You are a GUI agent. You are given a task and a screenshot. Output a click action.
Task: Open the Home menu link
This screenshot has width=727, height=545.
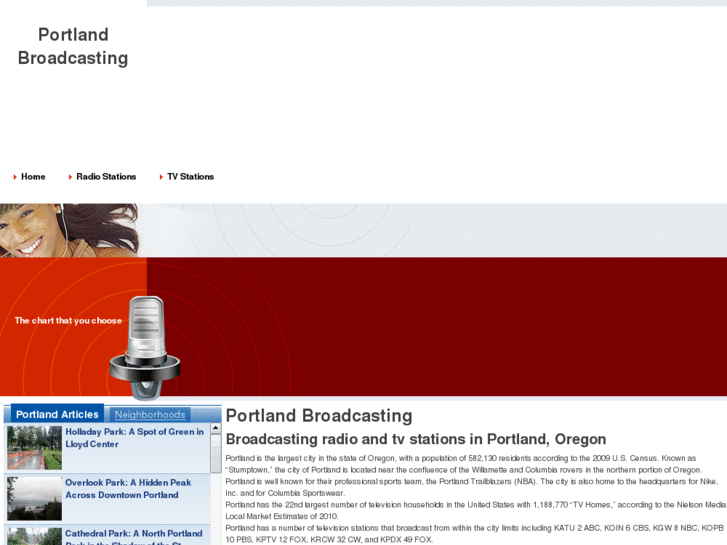coord(33,177)
